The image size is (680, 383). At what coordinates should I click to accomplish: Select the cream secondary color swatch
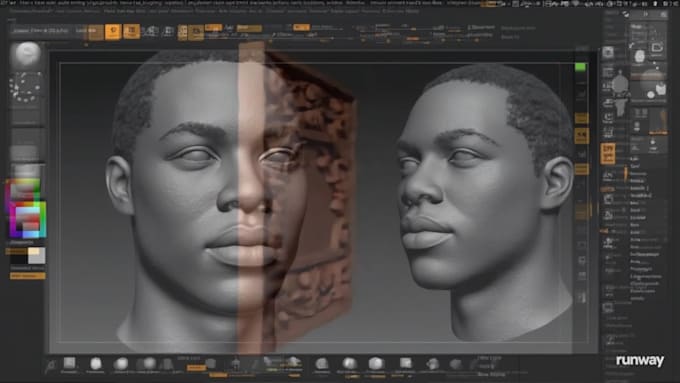coord(36,255)
